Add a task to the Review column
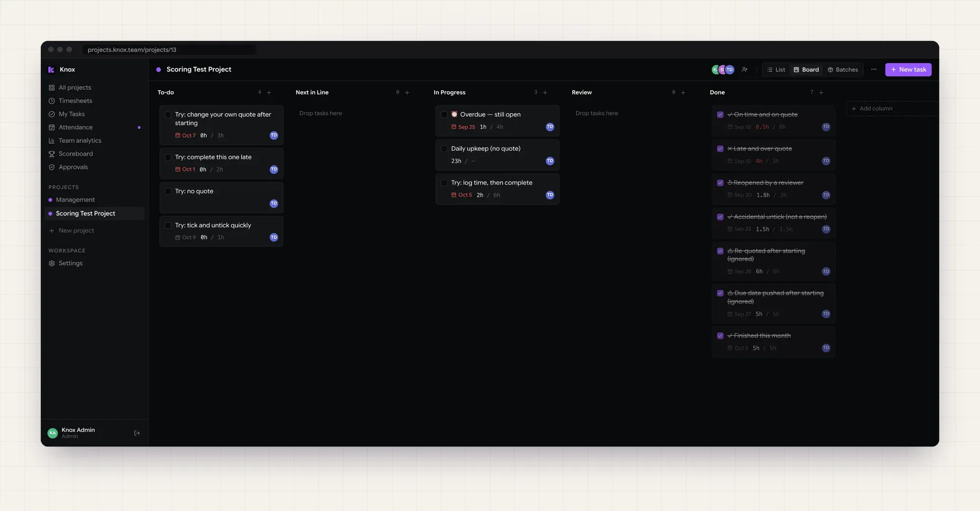Viewport: 980px width, 511px height. (684, 93)
